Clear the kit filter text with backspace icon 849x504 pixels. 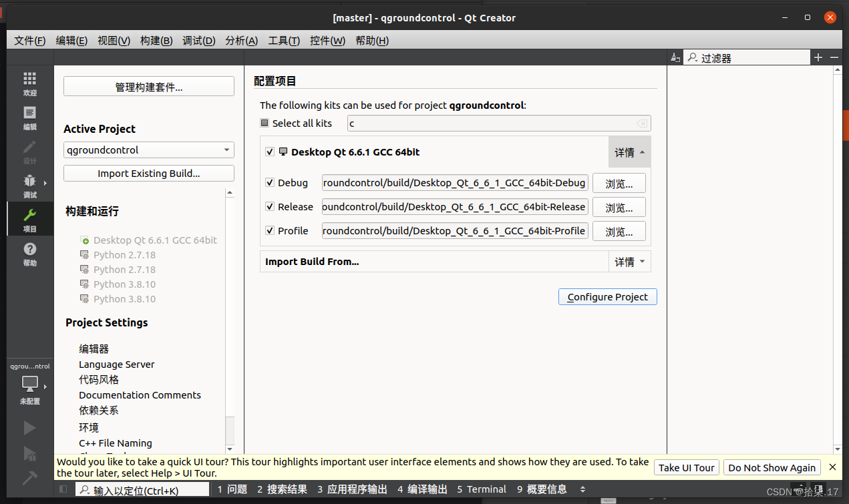click(641, 123)
